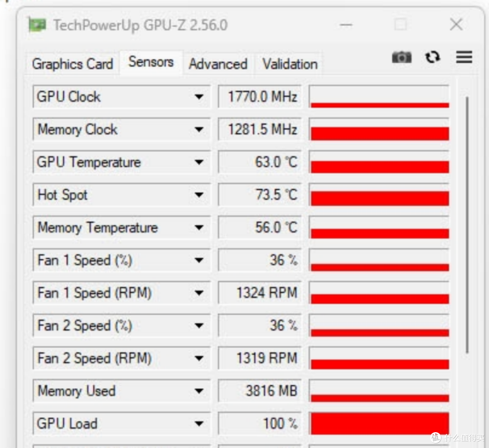Click the Memory Used history graph

click(x=379, y=390)
